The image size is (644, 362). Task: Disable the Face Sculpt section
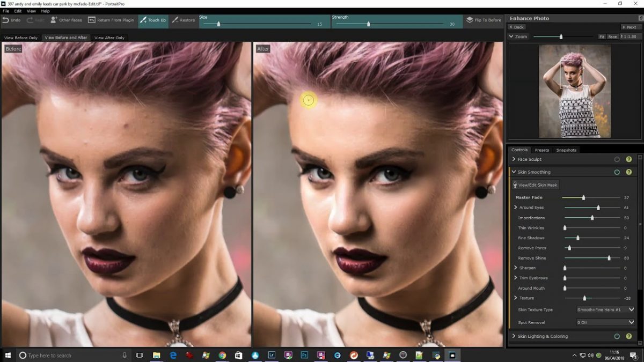pos(617,159)
